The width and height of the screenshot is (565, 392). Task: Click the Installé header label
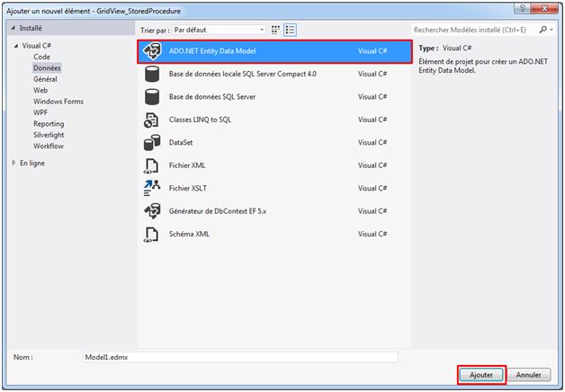pos(31,28)
